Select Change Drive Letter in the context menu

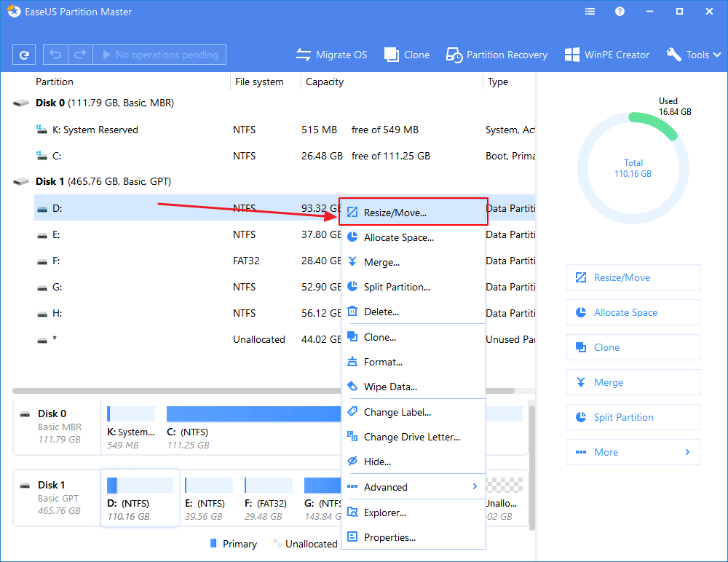413,437
